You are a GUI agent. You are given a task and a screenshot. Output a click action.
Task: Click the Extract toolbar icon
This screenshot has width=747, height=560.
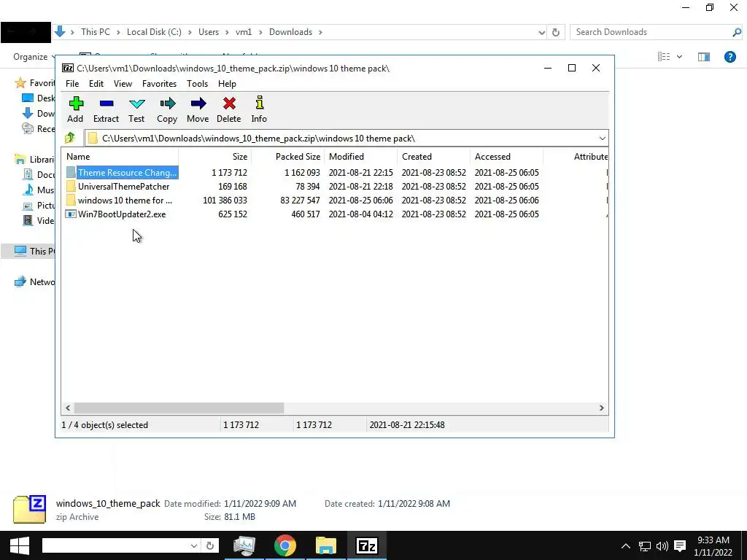coord(106,109)
